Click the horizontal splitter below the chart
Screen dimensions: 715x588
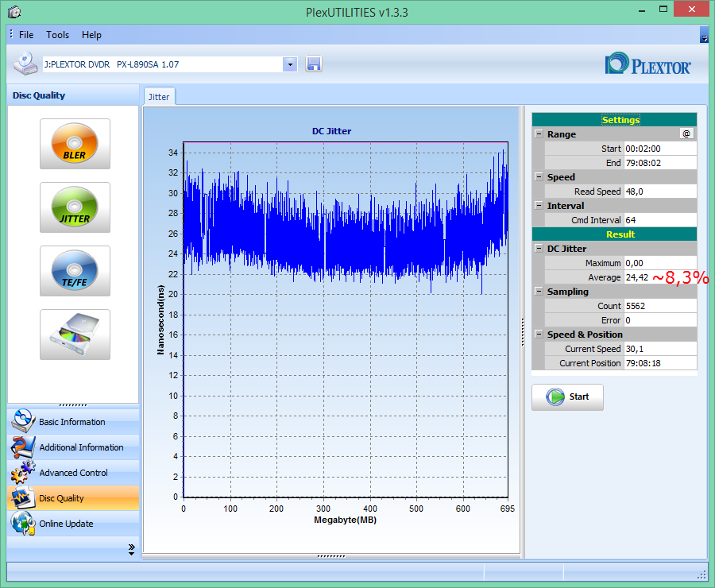coord(331,556)
